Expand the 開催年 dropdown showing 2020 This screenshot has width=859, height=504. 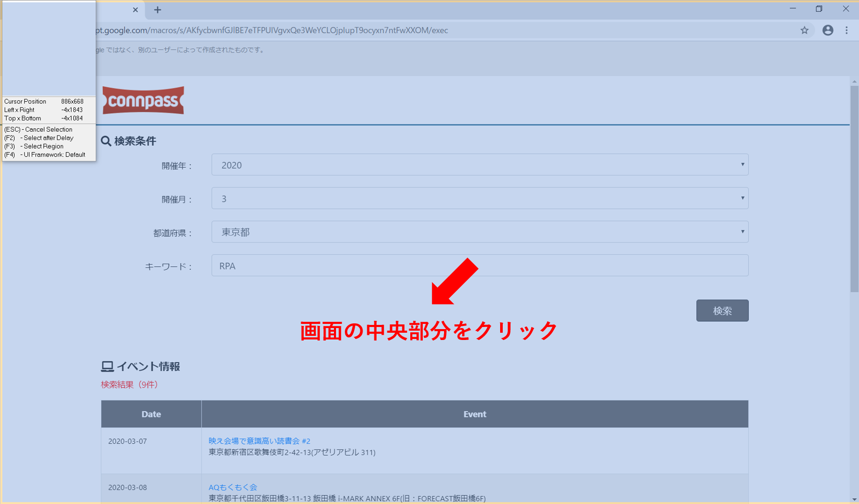[479, 165]
